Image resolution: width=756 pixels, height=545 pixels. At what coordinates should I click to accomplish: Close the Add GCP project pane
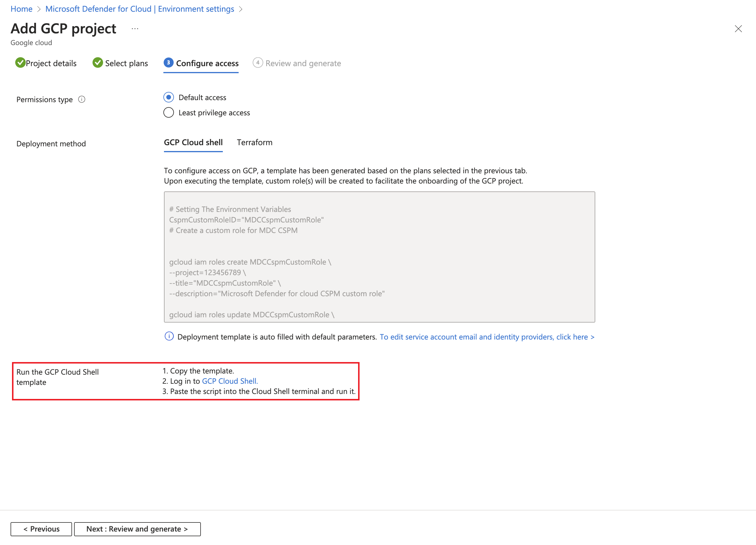tap(738, 29)
